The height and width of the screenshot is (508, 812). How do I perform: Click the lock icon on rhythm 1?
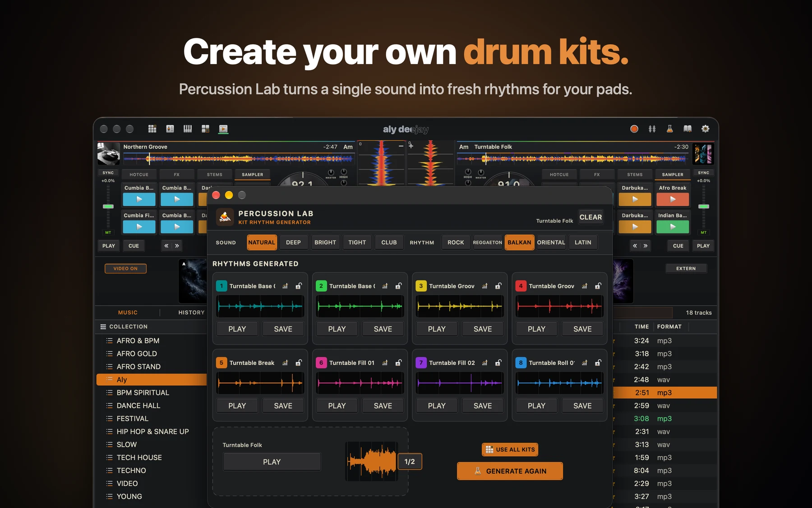coord(299,286)
